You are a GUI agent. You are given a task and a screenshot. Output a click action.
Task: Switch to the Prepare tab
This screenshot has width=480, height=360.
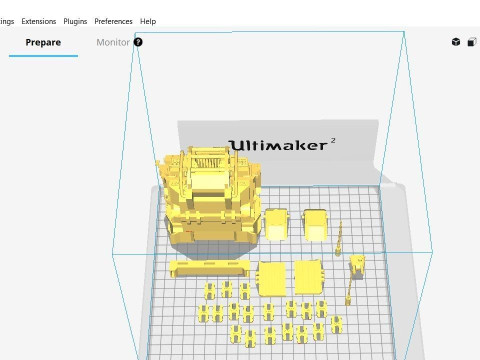click(x=43, y=42)
